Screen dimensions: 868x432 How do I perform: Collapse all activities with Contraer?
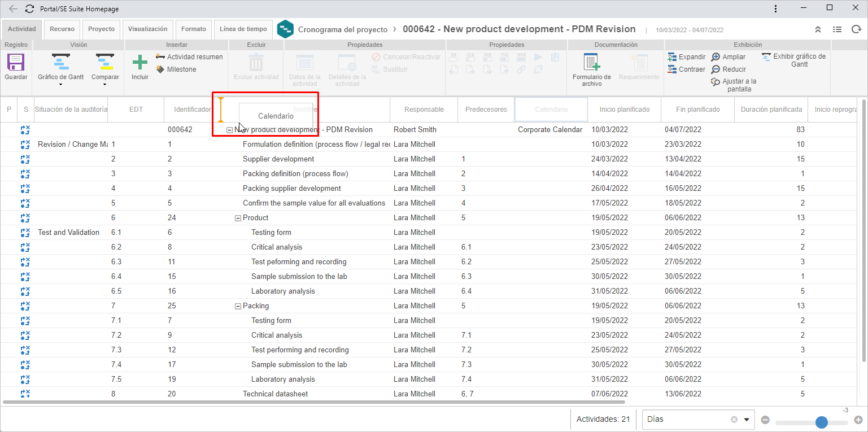[x=687, y=69]
